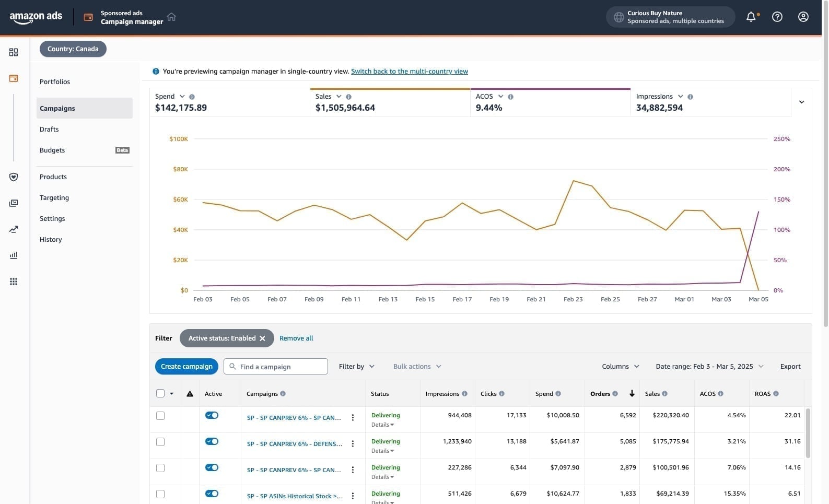This screenshot has width=829, height=504.
Task: Open Targeting in the sidebar
Action: [54, 198]
